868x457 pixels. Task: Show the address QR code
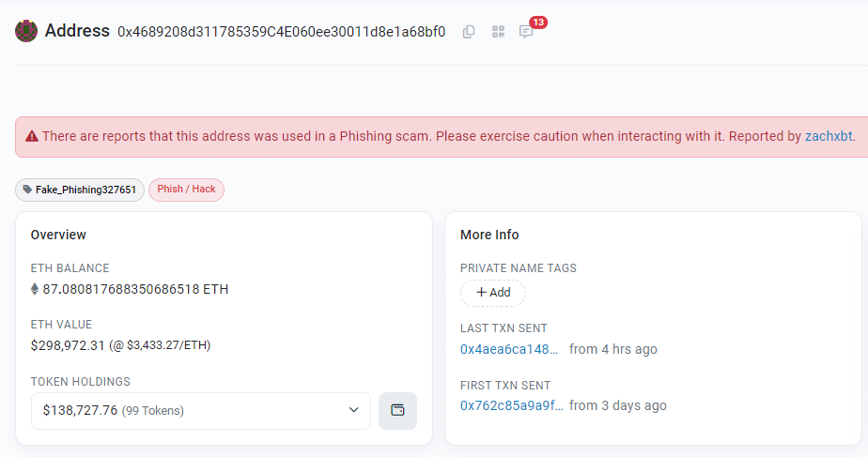coord(498,32)
